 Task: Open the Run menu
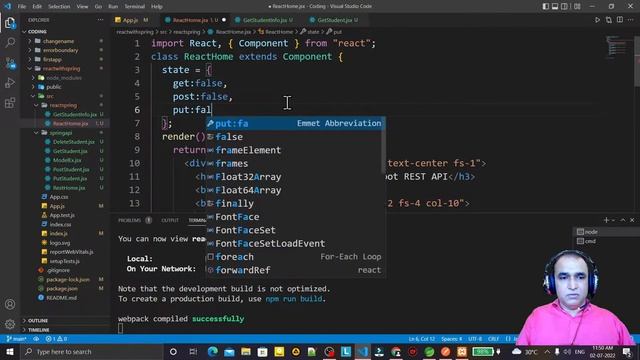coord(113,7)
